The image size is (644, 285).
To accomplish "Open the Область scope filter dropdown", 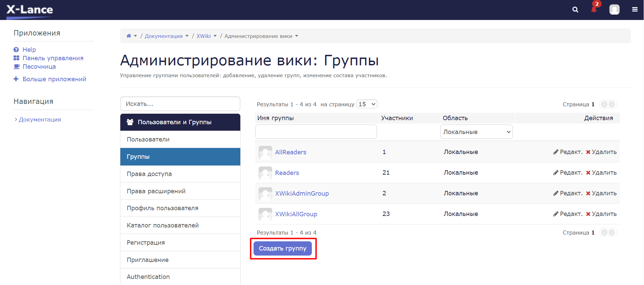I will (x=476, y=132).
